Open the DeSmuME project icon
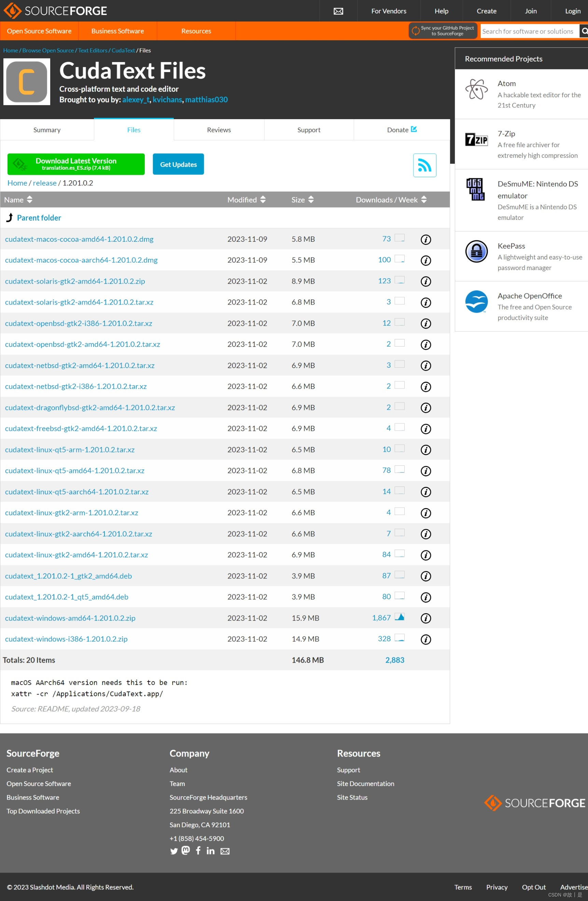The height and width of the screenshot is (901, 588). [476, 189]
